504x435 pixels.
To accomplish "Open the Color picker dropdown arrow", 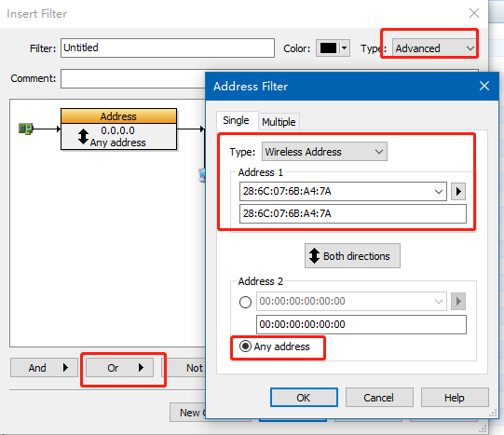I will pos(345,48).
